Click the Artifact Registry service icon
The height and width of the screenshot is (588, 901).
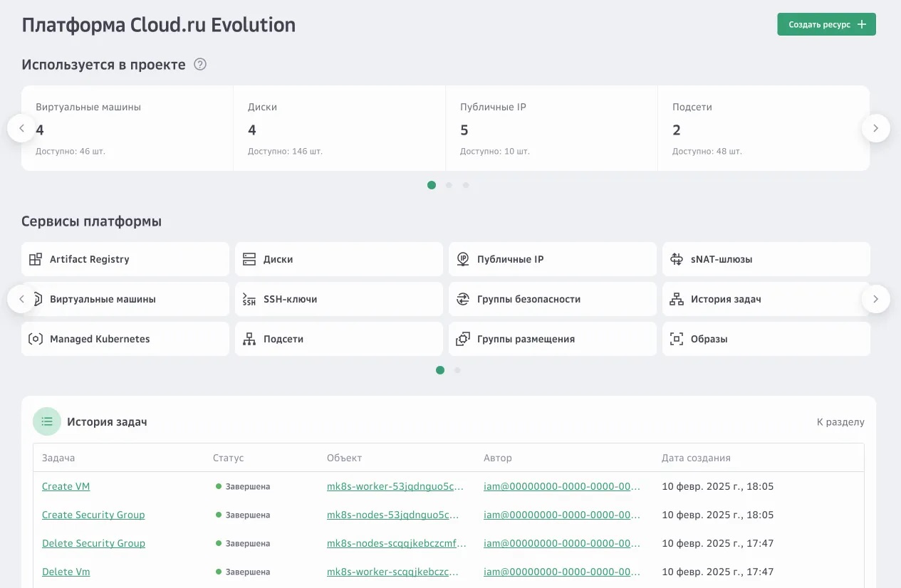tap(35, 259)
